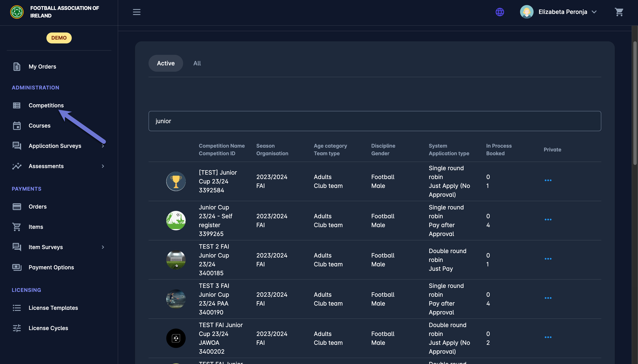Click the Competitions list icon
638x364 pixels.
point(17,105)
